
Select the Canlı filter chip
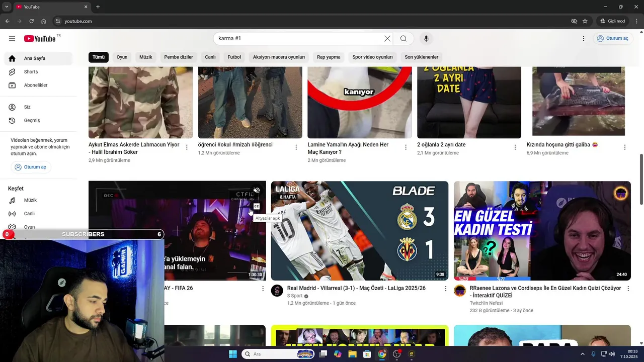pos(210,57)
